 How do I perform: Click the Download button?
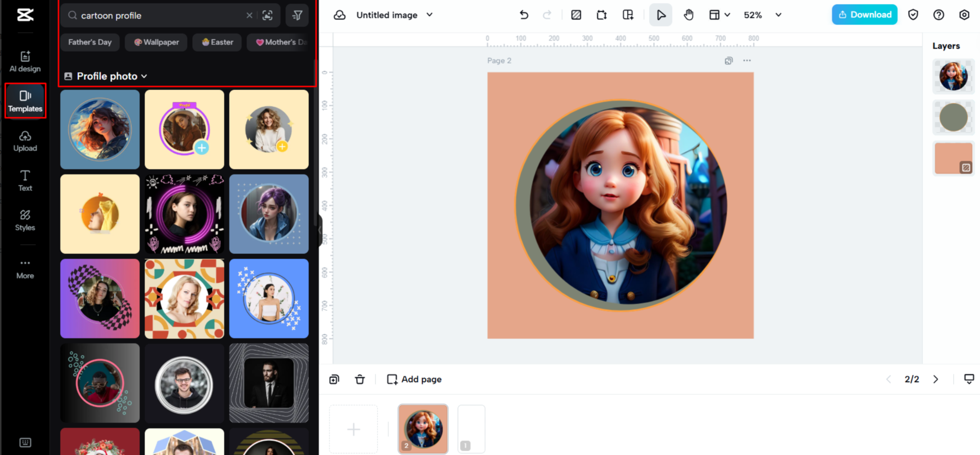coord(865,15)
